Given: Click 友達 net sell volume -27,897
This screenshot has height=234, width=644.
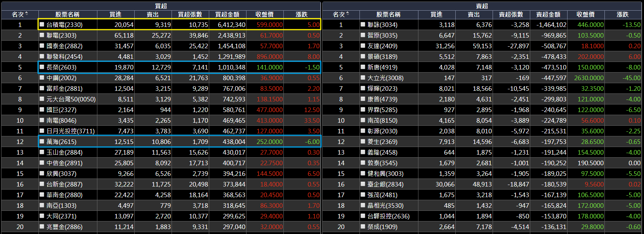Looking at the screenshot, I should click(x=518, y=46).
